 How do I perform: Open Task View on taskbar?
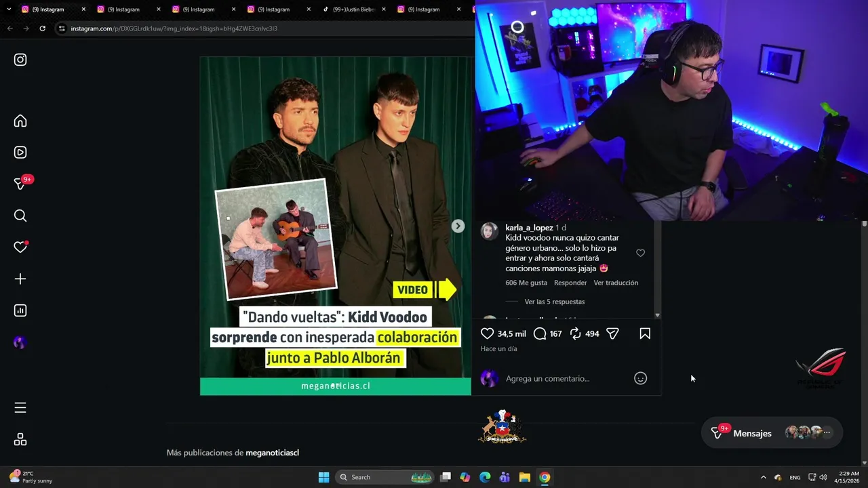click(x=446, y=477)
